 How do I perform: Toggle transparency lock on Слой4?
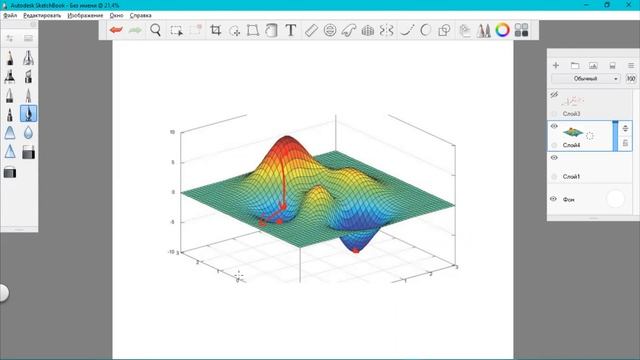pyautogui.click(x=554, y=145)
